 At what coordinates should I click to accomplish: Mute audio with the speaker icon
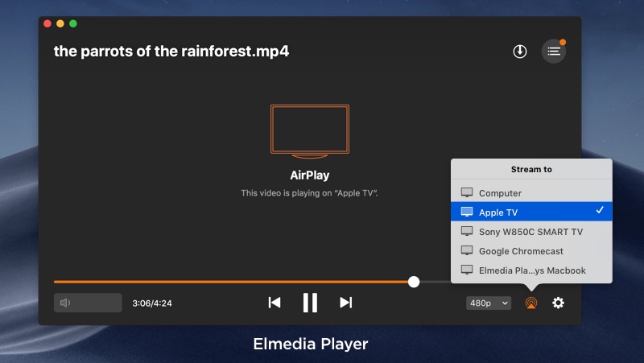[65, 303]
